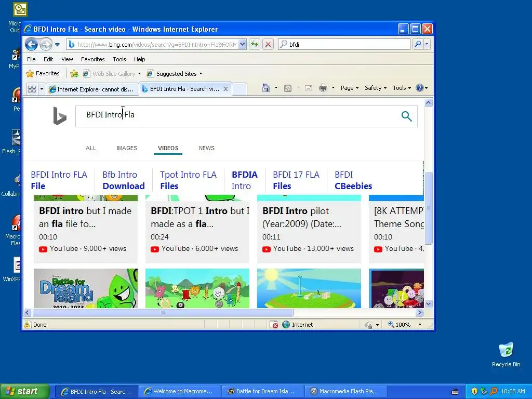
Task: Click Tpot Intro FLA Files suggestion
Action: point(188,180)
